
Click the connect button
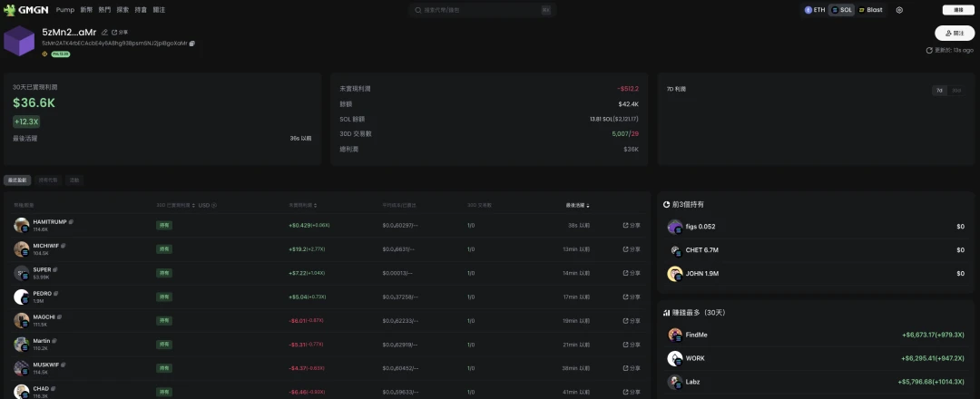tap(958, 10)
